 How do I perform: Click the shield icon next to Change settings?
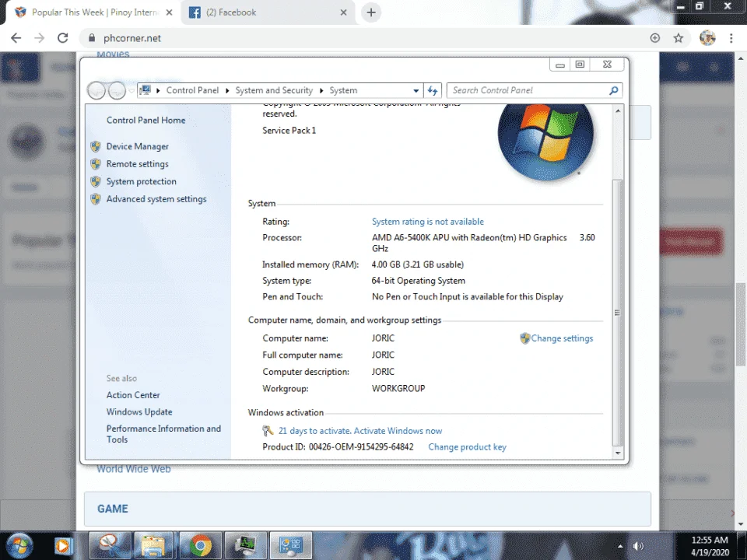[x=524, y=338]
